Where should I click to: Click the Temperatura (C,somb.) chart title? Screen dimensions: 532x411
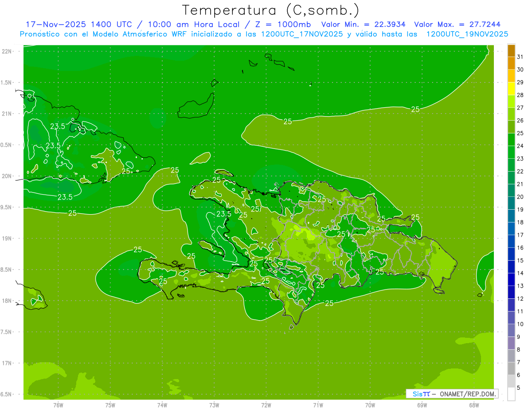click(x=270, y=10)
